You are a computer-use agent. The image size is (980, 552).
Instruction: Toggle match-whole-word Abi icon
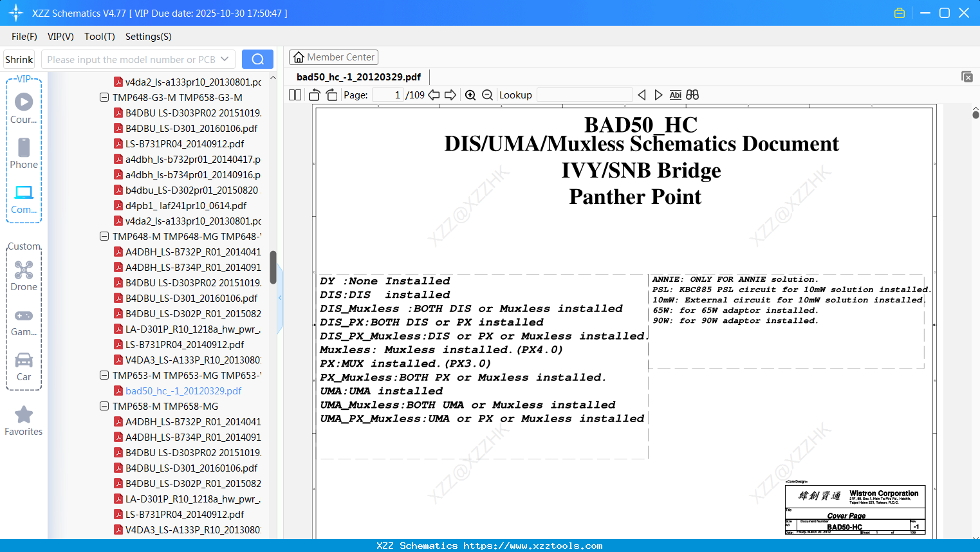(x=675, y=95)
